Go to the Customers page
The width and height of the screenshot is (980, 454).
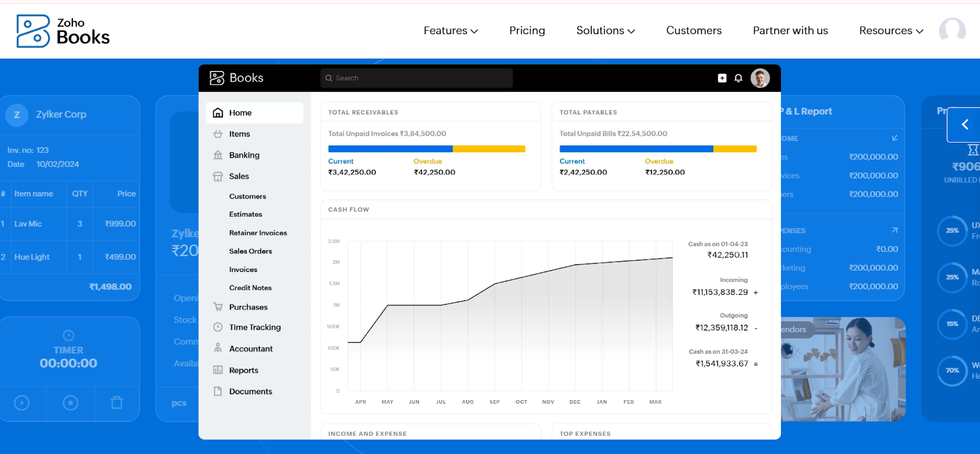(694, 31)
